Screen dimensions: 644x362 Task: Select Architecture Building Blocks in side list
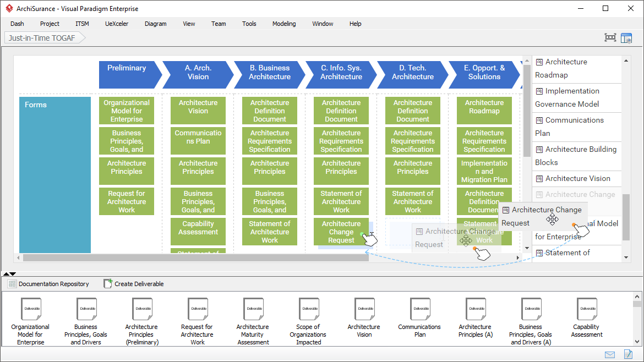pos(577,156)
